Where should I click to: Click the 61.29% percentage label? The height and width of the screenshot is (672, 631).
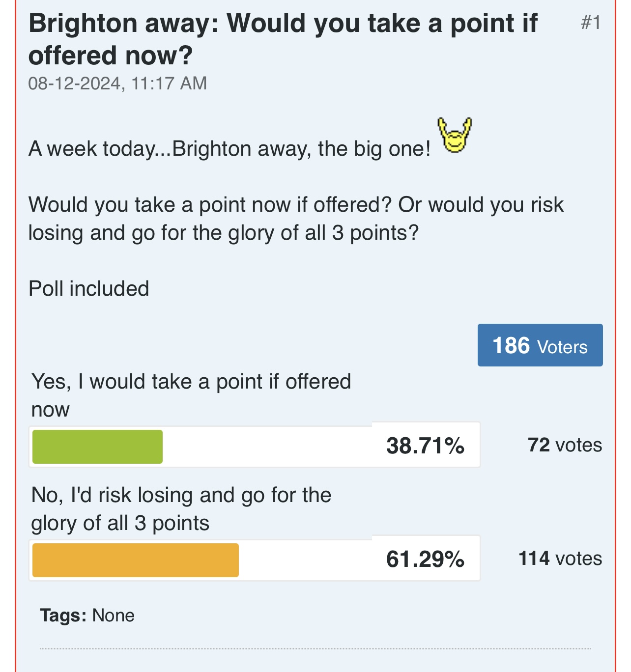[x=425, y=559]
